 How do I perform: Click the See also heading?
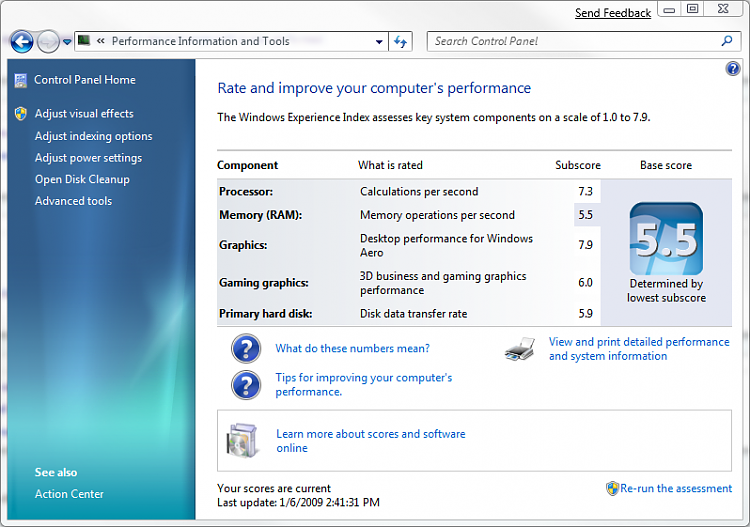point(55,472)
